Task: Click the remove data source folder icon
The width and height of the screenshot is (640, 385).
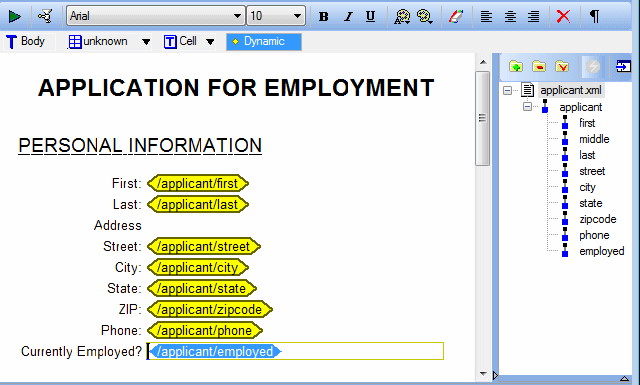Action: point(539,66)
